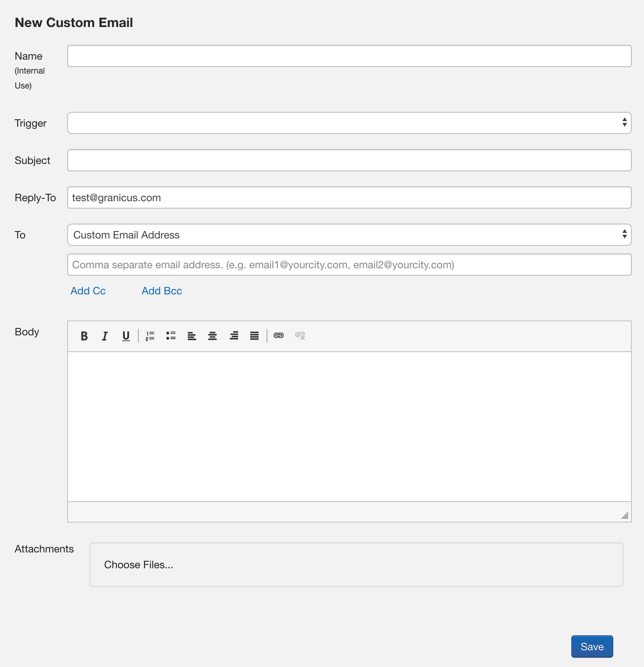Add a Cc recipient field
The height and width of the screenshot is (667, 644).
coord(88,291)
